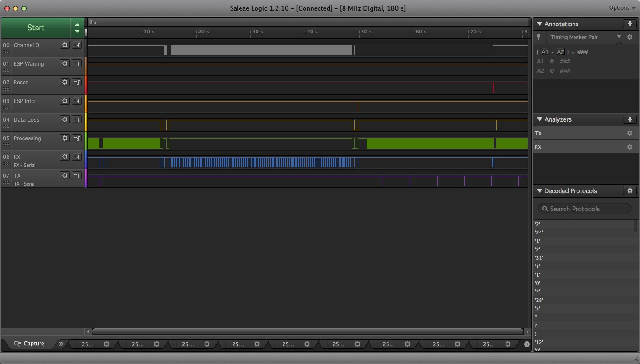
Task: Open capture settings arrows beside Start
Action: coord(77,28)
